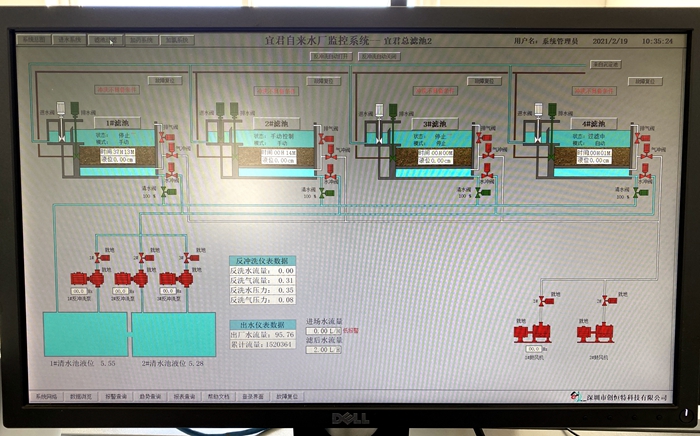Select the 1#鼓风机 red blower

click(x=532, y=332)
